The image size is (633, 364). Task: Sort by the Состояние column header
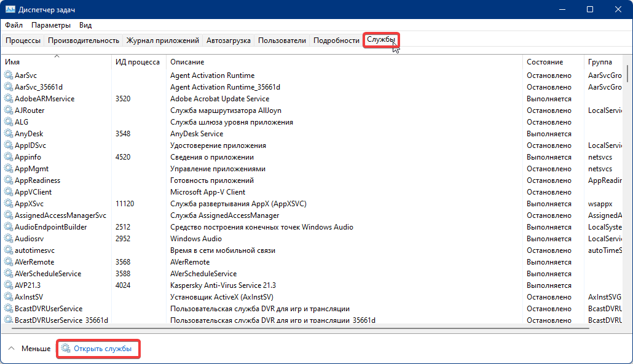pos(553,62)
